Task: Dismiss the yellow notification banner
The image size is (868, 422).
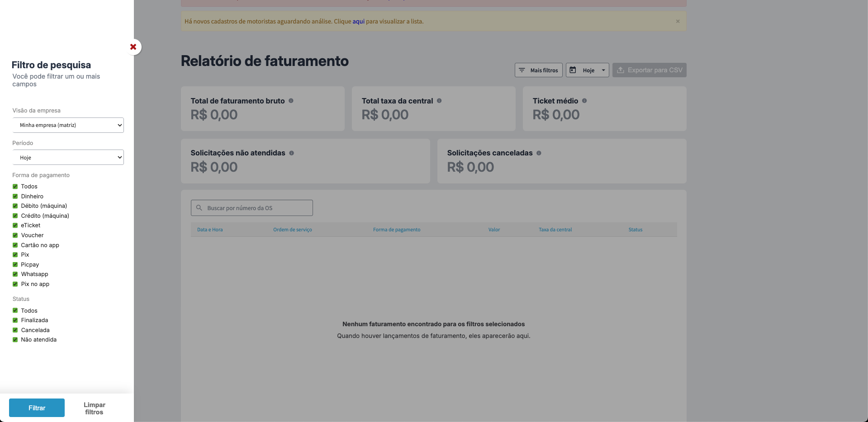Action: pos(678,21)
